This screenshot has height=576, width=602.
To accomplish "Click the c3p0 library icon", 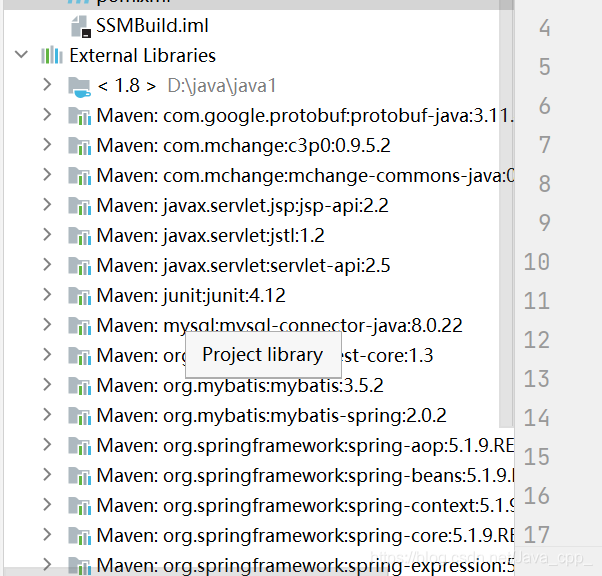I will tap(79, 146).
